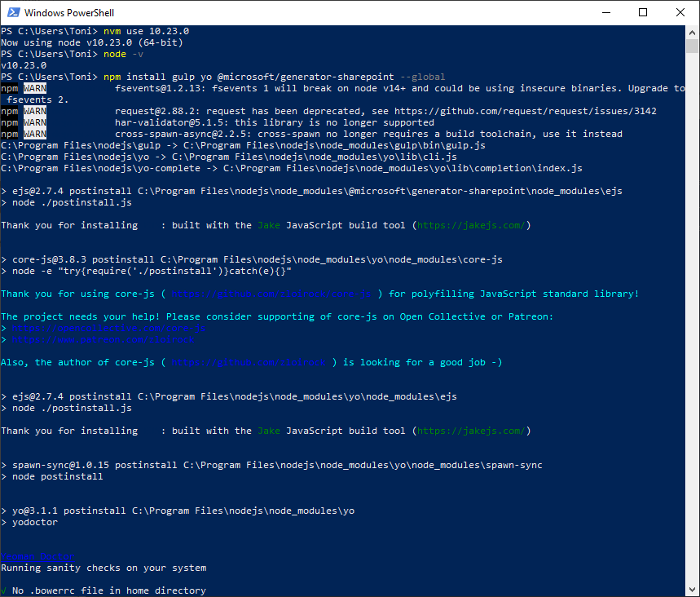Click the scrollbar up arrow
This screenshot has height=597, width=700.
point(693,33)
